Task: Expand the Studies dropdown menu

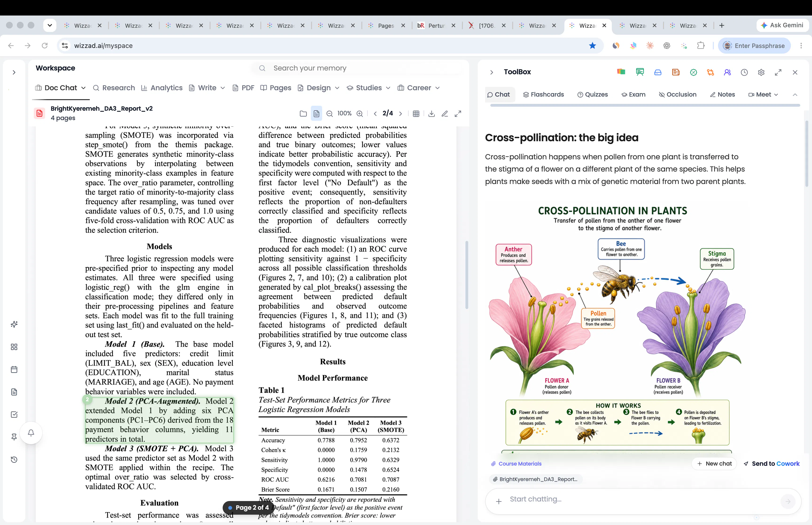Action: (x=388, y=88)
